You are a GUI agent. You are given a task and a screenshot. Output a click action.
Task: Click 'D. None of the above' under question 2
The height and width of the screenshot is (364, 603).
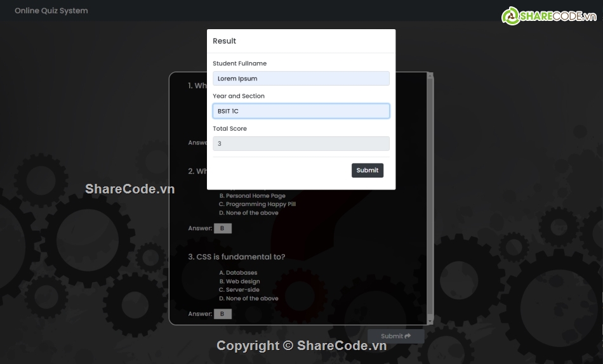248,213
